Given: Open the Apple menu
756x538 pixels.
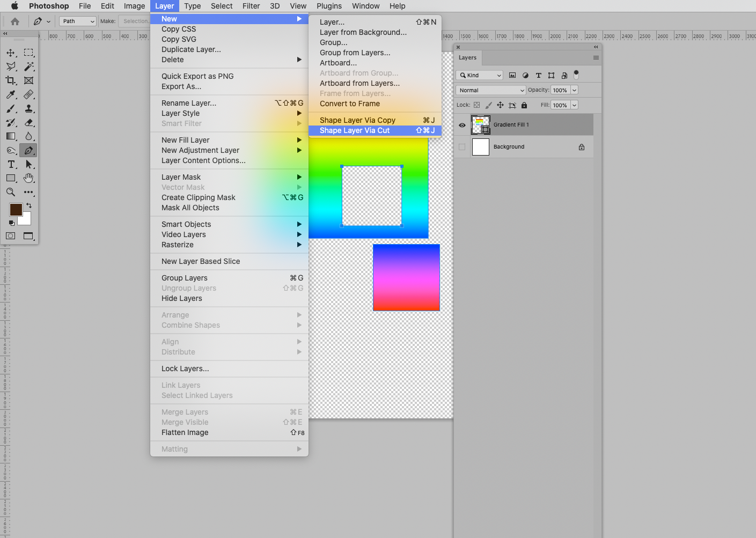Looking at the screenshot, I should point(14,6).
